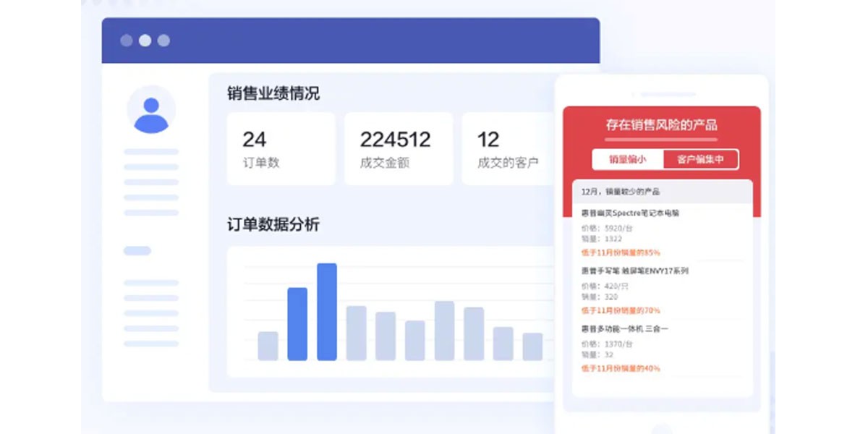This screenshot has width=868, height=434.
Task: Click the topmost sidebar navigation entry
Action: (x=152, y=152)
